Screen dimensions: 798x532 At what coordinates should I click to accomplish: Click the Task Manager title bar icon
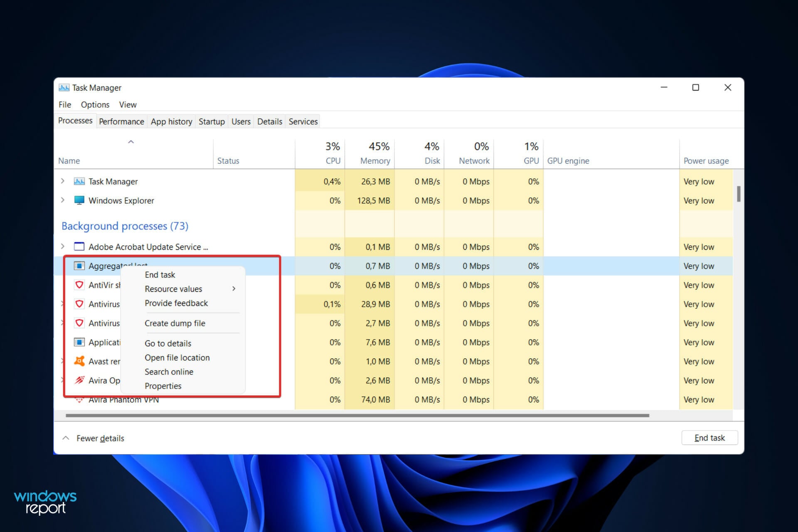pos(64,88)
